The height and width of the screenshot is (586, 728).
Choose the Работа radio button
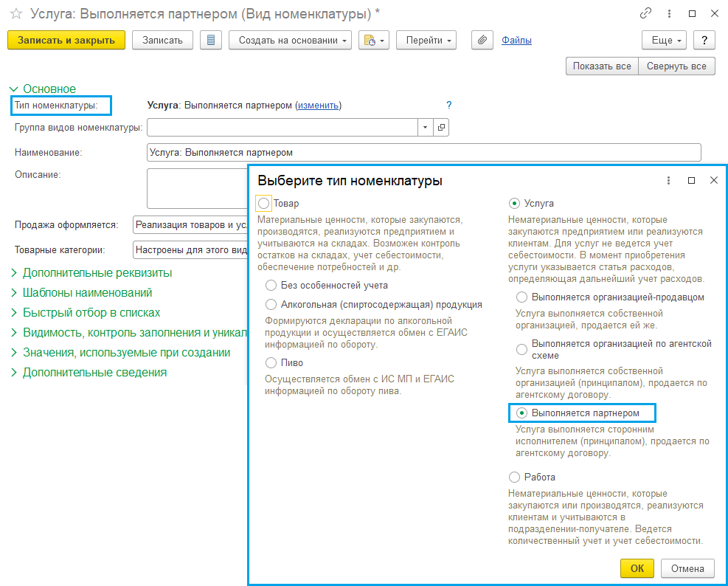tap(515, 478)
